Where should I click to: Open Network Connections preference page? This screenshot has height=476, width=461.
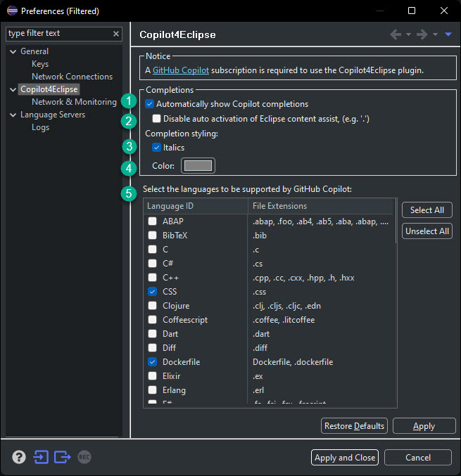point(72,77)
